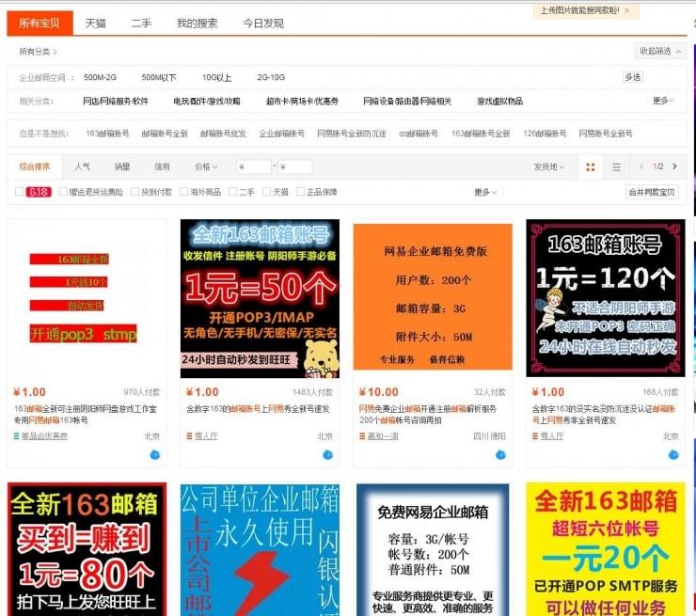
Task: Filter mailbox space by 2G-10G
Action: coord(271,77)
